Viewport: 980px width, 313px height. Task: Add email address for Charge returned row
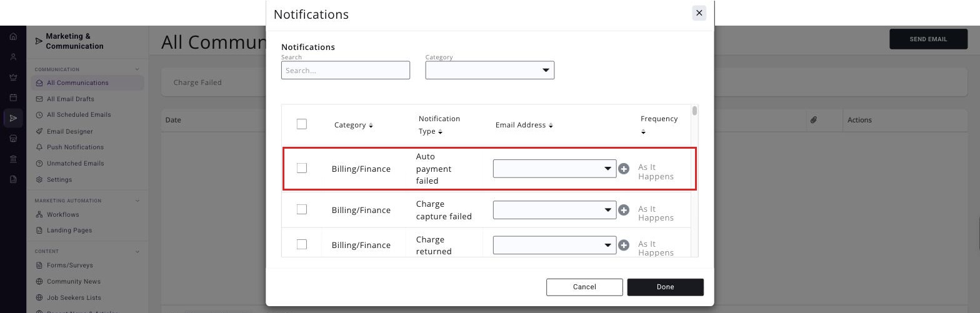pos(623,245)
